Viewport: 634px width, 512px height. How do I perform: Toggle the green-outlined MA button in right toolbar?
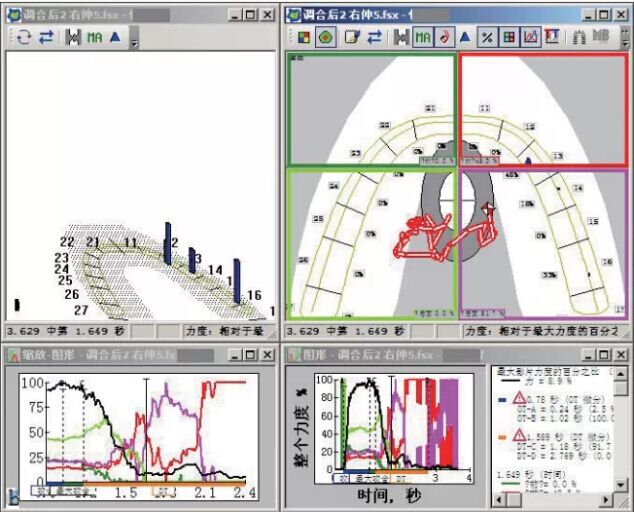pos(423,37)
